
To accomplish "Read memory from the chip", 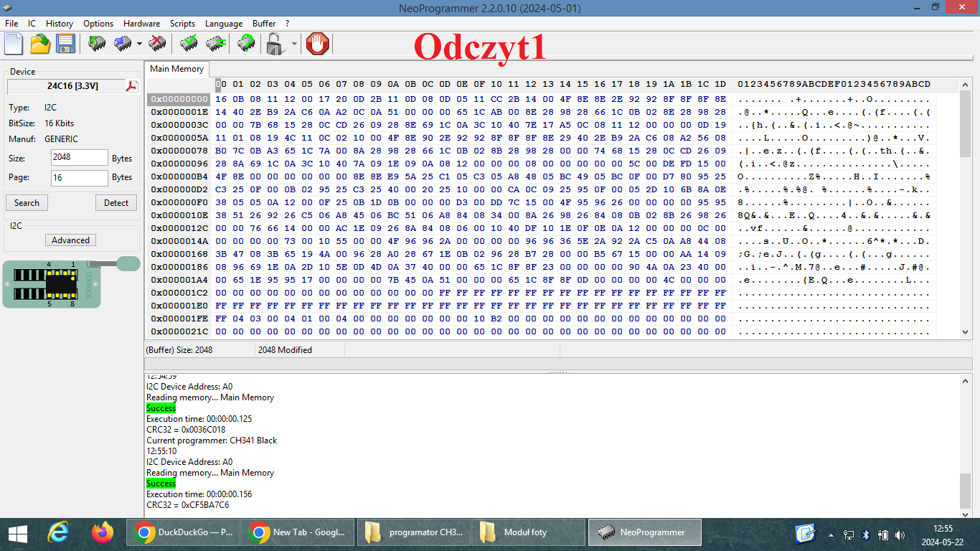I will pyautogui.click(x=96, y=44).
